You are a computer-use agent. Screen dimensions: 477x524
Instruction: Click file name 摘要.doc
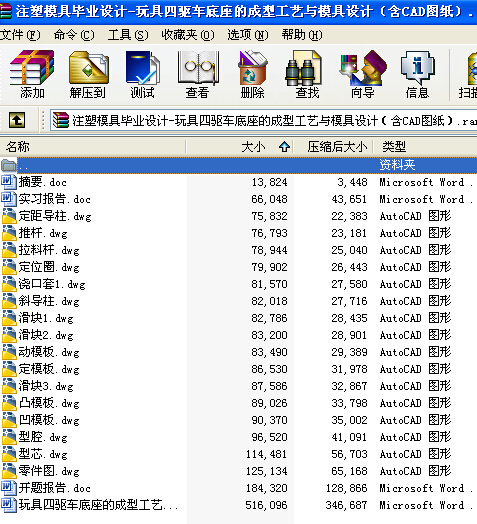[x=42, y=182]
